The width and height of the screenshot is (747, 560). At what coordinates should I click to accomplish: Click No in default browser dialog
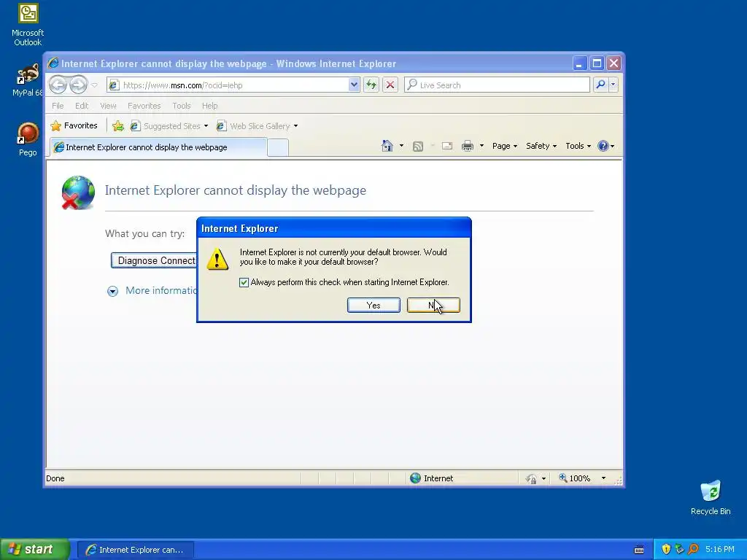click(x=433, y=306)
